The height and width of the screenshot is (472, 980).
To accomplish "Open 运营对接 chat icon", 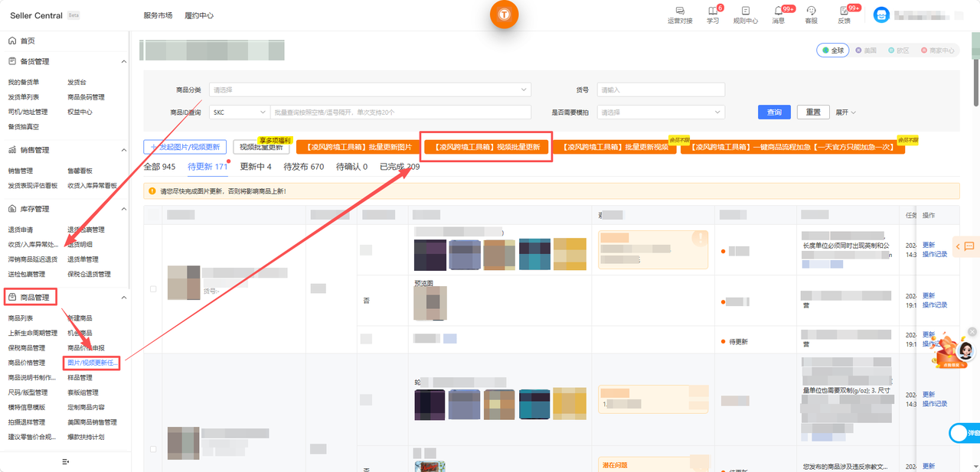I will (680, 11).
